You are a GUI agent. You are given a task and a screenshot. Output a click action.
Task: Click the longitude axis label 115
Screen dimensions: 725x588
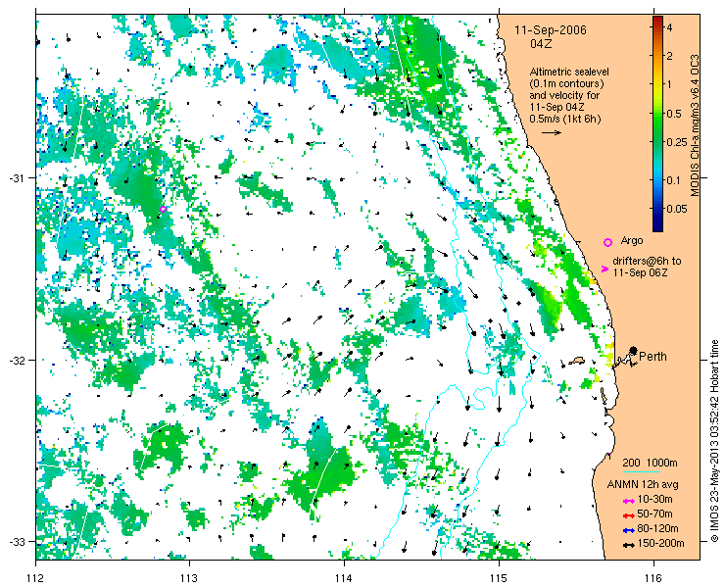pyautogui.click(x=499, y=578)
